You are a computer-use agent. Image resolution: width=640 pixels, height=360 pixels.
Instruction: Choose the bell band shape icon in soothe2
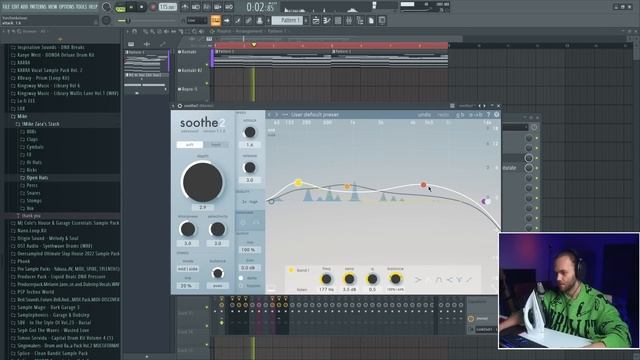[x=438, y=280]
